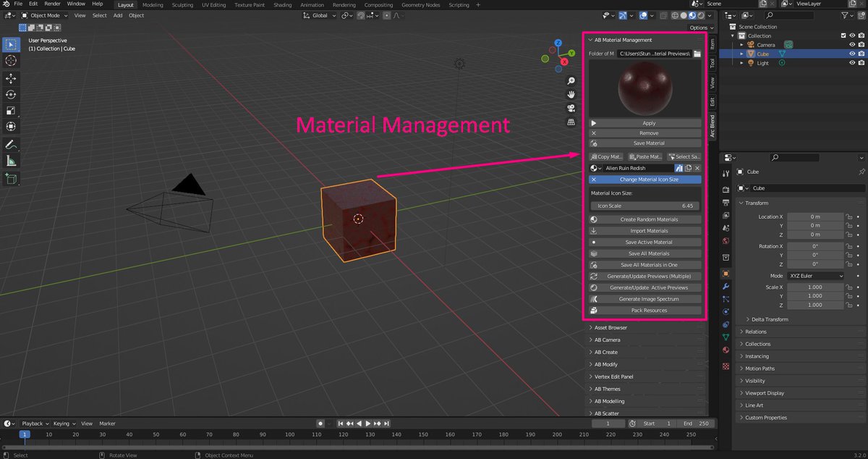Disable Cube in renders camera icon

pos(861,54)
